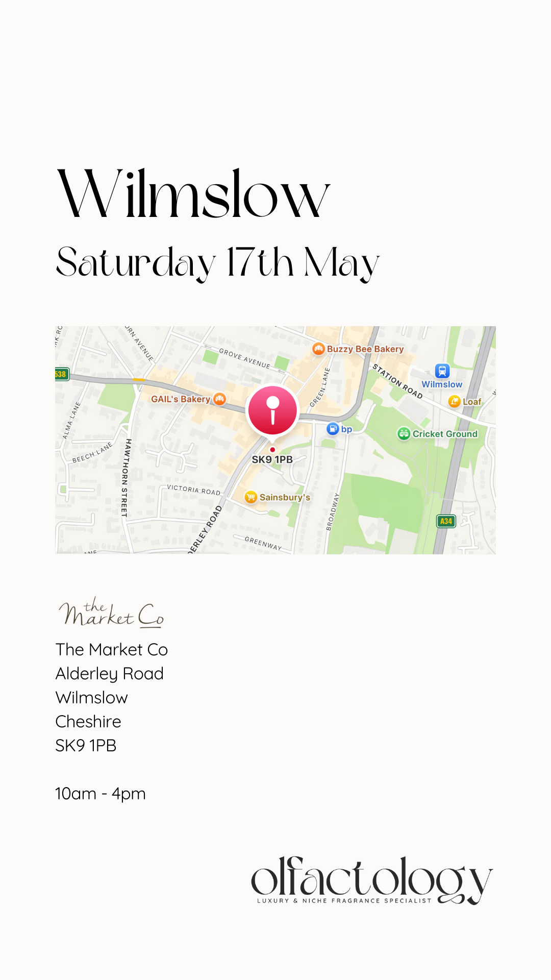Select the SK9 1PB map label
Image resolution: width=551 pixels, height=980 pixels.
click(x=272, y=460)
